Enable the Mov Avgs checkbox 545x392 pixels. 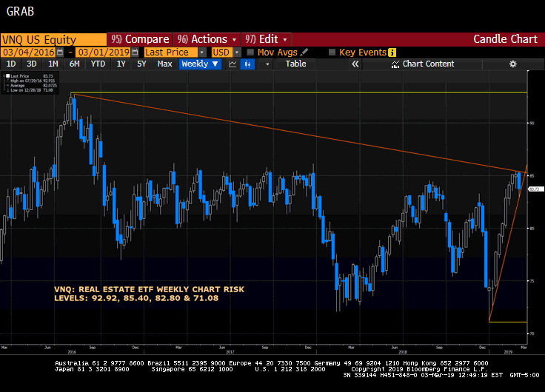click(x=250, y=53)
